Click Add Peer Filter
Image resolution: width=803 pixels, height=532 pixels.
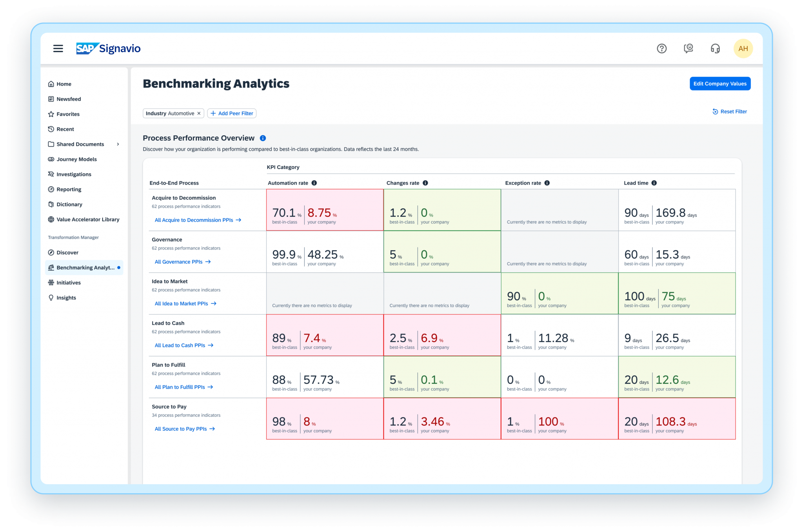(232, 113)
